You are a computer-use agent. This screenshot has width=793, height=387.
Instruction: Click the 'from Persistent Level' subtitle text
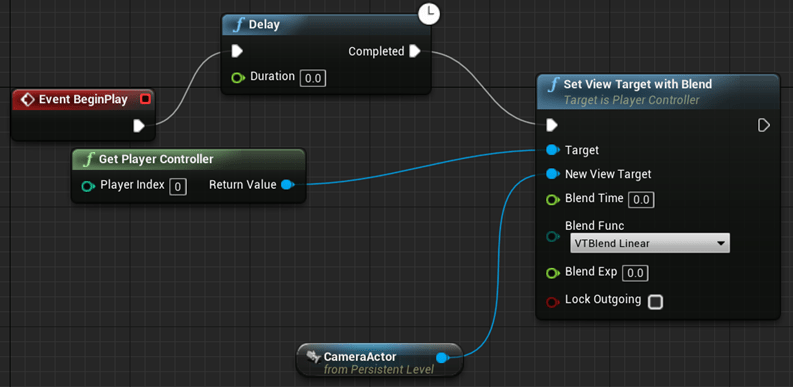[x=379, y=370]
